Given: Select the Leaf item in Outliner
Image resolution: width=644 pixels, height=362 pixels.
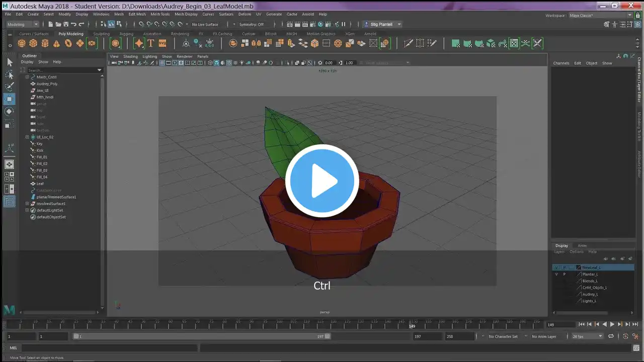Looking at the screenshot, I should (x=40, y=184).
